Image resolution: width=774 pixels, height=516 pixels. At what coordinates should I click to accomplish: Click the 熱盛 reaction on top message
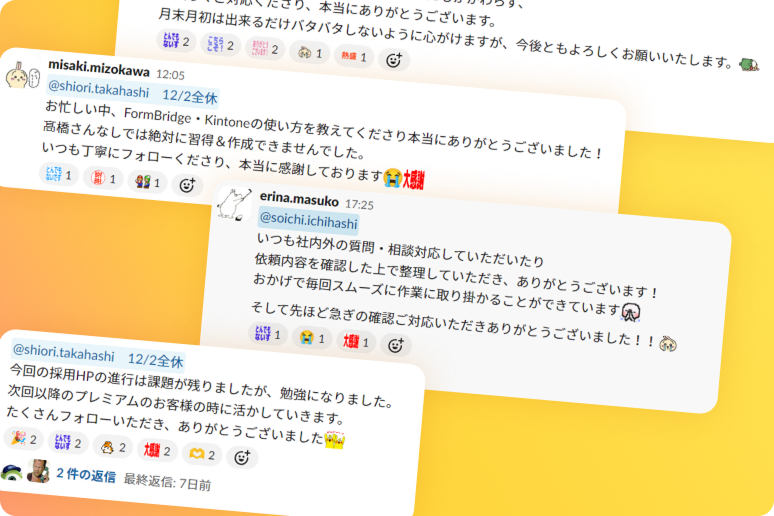click(354, 57)
